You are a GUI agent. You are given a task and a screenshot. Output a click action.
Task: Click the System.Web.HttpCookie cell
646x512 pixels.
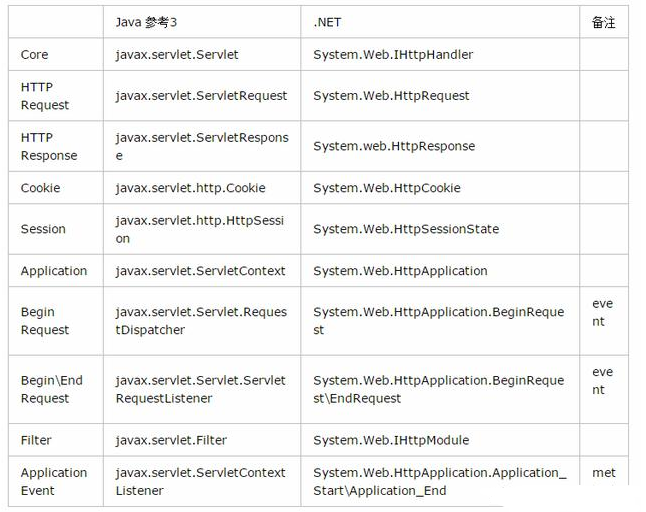[389, 188]
